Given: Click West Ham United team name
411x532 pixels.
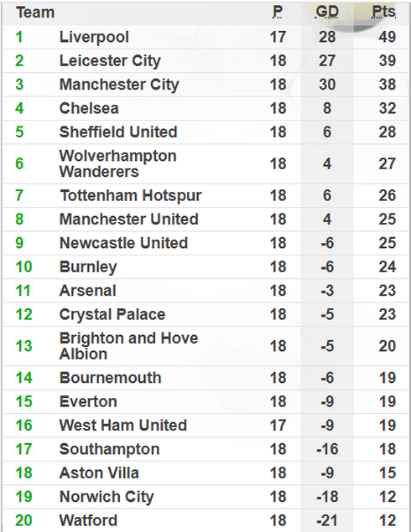Looking at the screenshot, I should click(x=123, y=426).
